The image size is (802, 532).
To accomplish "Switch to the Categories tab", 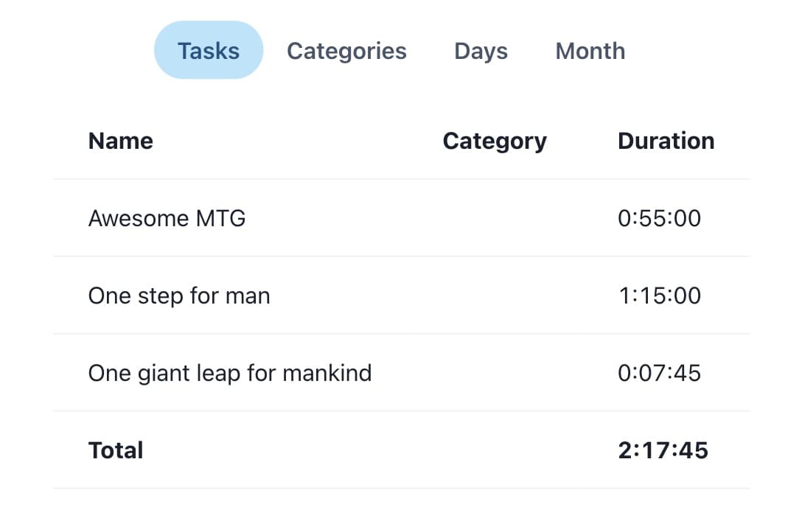I will (x=346, y=51).
